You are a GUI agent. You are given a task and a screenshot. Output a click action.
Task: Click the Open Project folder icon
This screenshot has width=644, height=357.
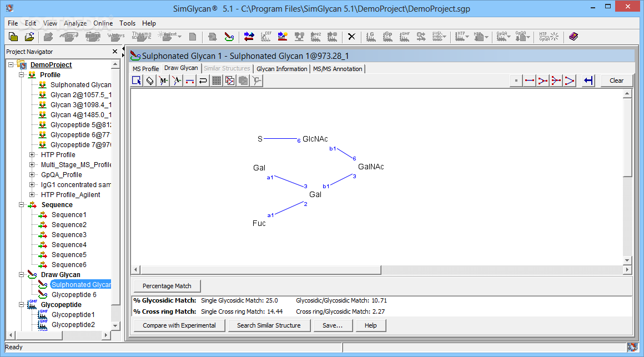coord(29,37)
